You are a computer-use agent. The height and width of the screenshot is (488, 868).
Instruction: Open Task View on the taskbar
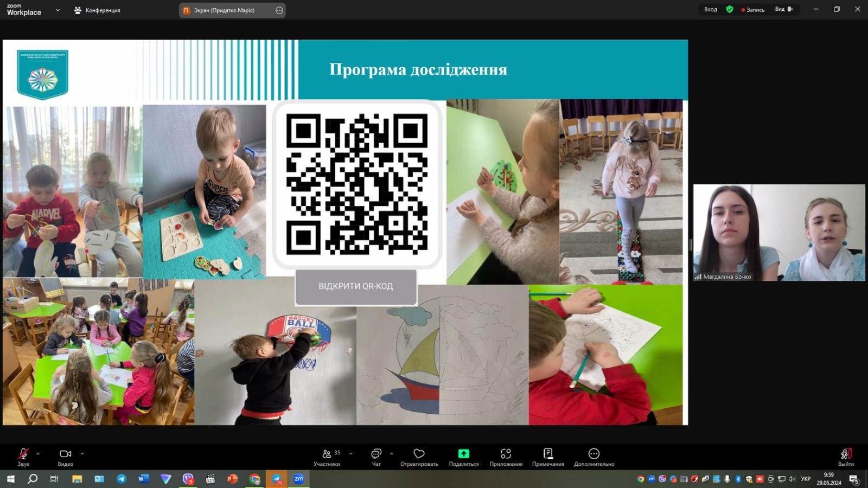[54, 479]
